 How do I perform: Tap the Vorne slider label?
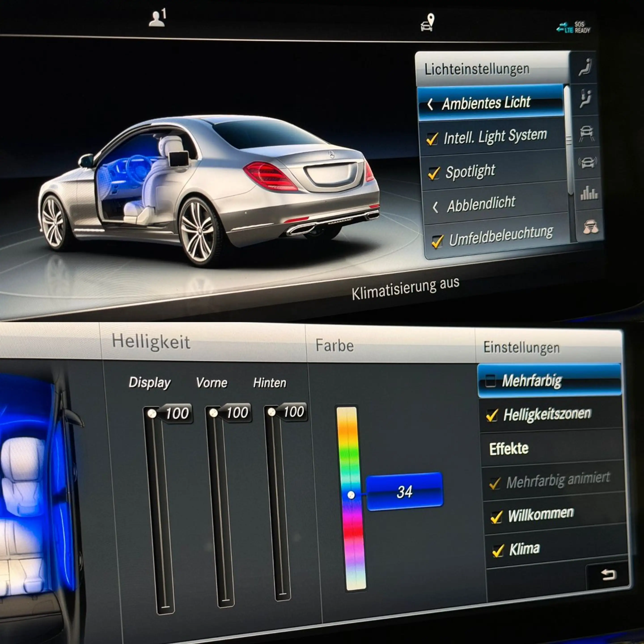point(212,383)
